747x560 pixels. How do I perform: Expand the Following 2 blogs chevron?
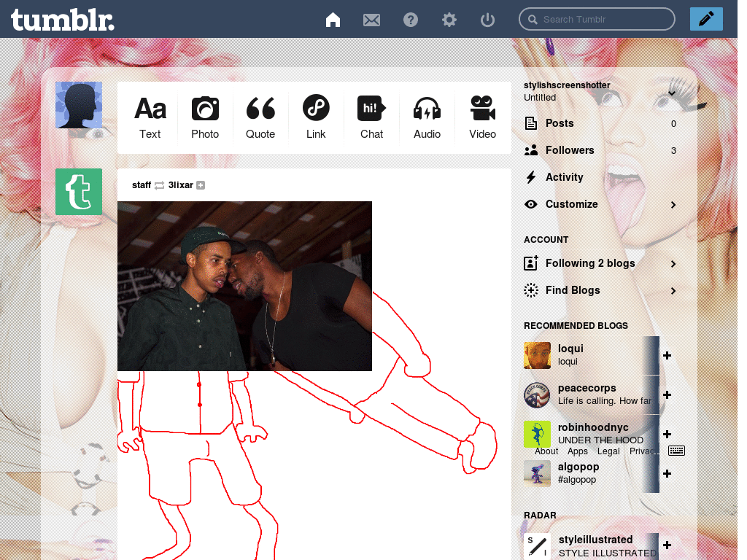coord(673,264)
